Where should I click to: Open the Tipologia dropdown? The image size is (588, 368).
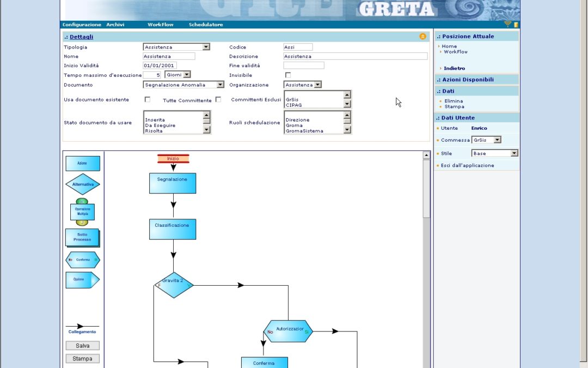[176, 47]
